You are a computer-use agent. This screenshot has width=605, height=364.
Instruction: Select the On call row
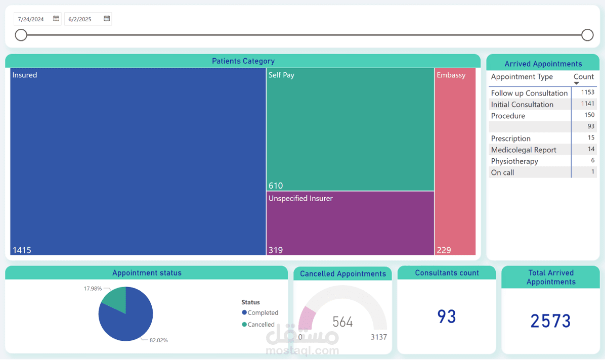pyautogui.click(x=542, y=172)
